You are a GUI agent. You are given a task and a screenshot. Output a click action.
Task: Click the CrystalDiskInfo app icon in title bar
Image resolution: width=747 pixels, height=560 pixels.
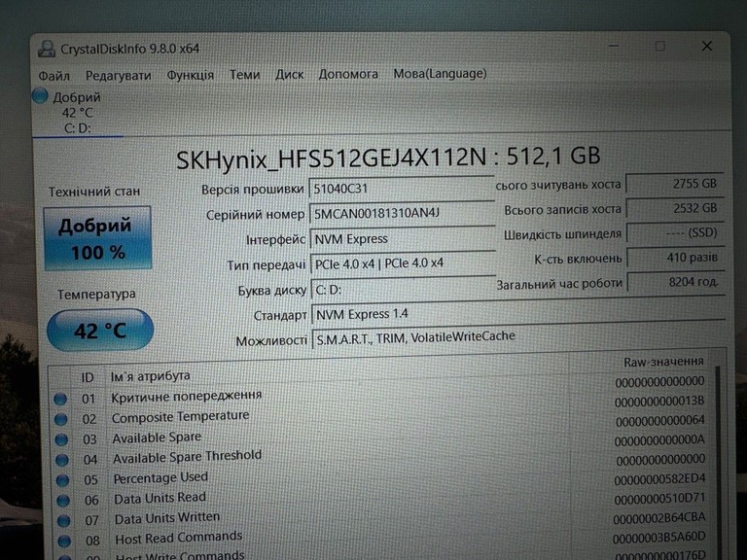click(47, 49)
